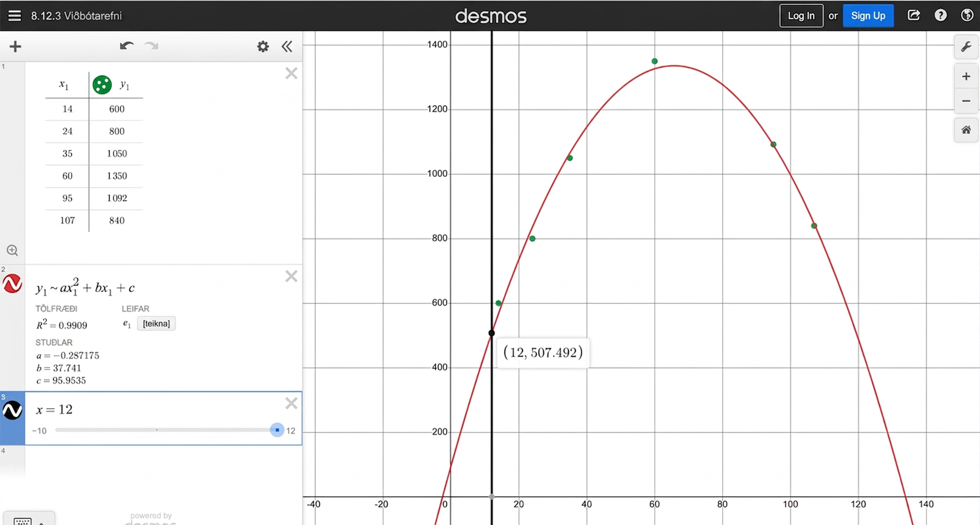Click the coefficient c = 95.9535
Image resolution: width=980 pixels, height=525 pixels.
click(61, 381)
